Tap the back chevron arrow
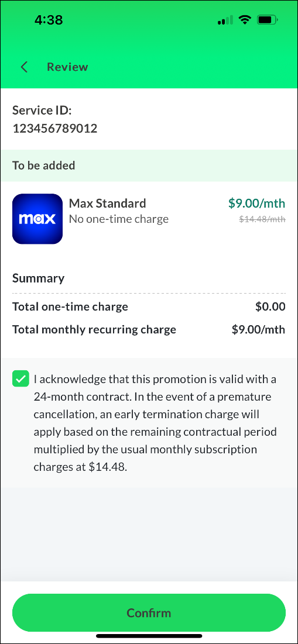298x644 pixels. [x=24, y=67]
